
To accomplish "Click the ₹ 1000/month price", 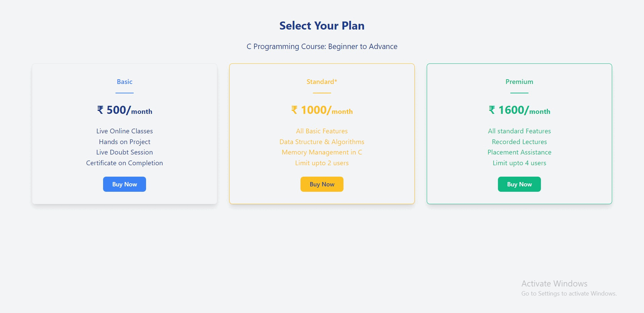I will pyautogui.click(x=322, y=110).
